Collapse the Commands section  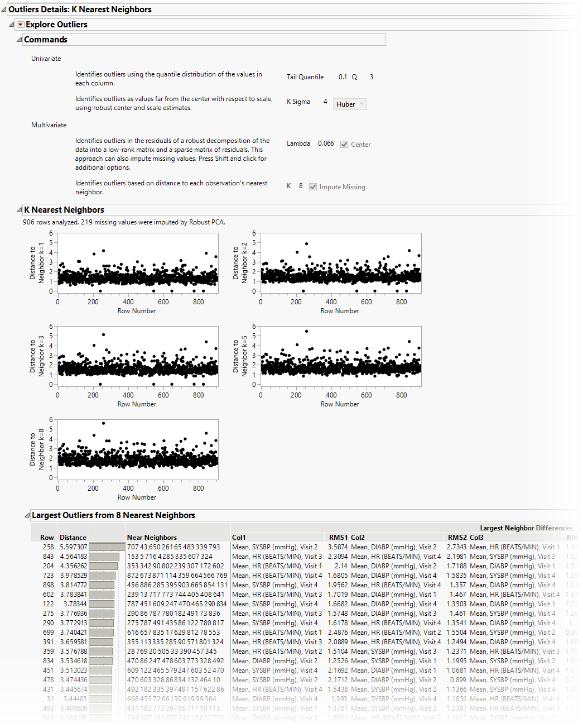20,40
